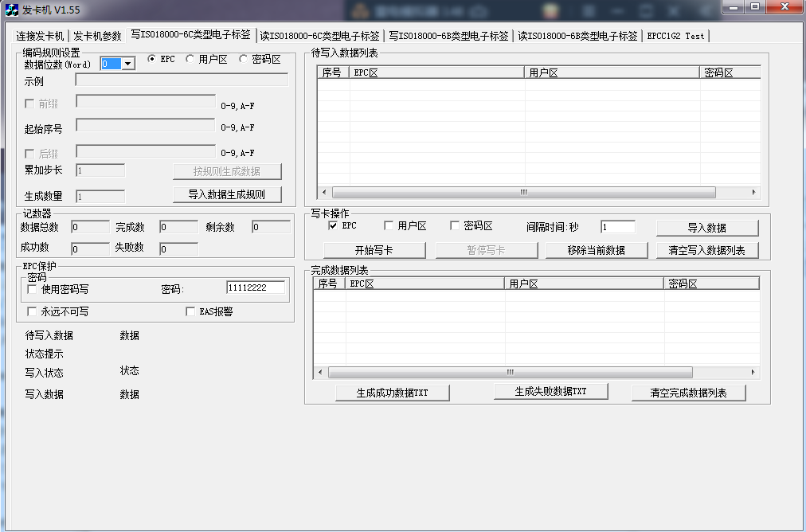Click the 后缀 input field
The width and height of the screenshot is (806, 532).
tap(146, 151)
